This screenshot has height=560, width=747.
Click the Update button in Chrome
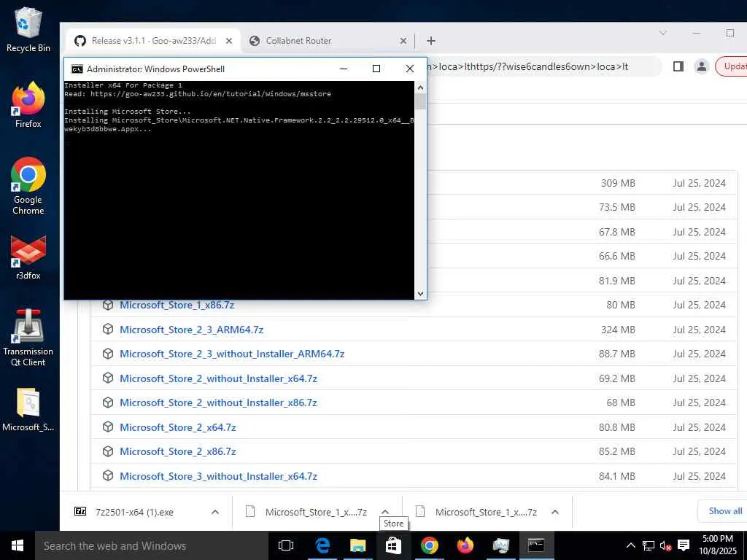731,66
